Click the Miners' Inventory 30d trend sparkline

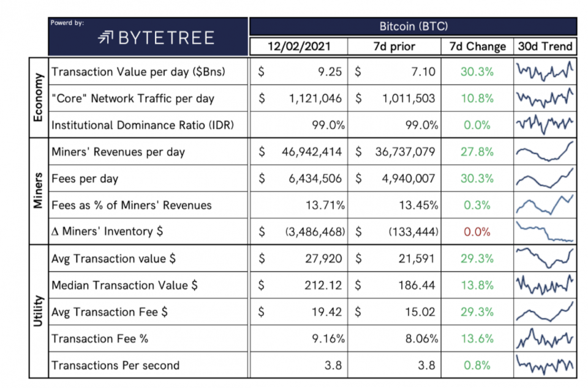click(x=545, y=232)
